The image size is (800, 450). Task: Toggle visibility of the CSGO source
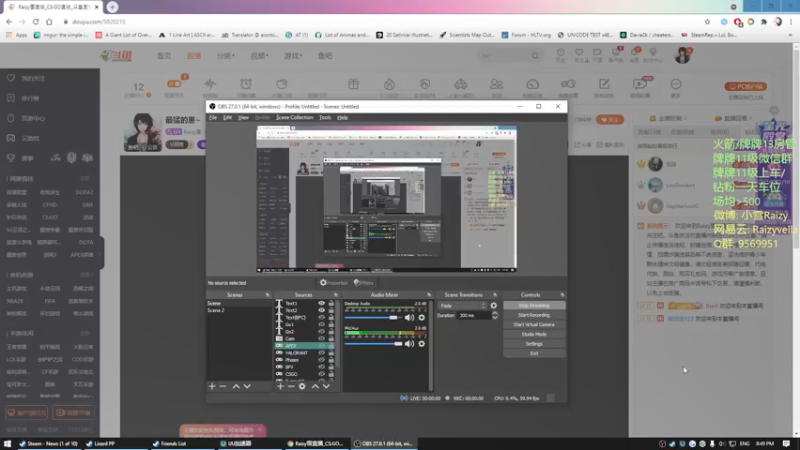pos(321,374)
